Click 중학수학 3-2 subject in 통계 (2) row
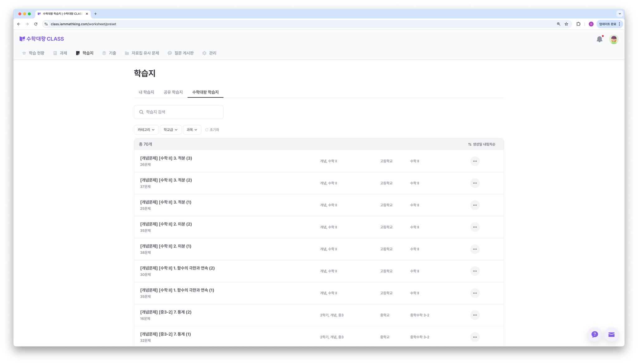Viewport: 638px width, 364px height. click(420, 315)
